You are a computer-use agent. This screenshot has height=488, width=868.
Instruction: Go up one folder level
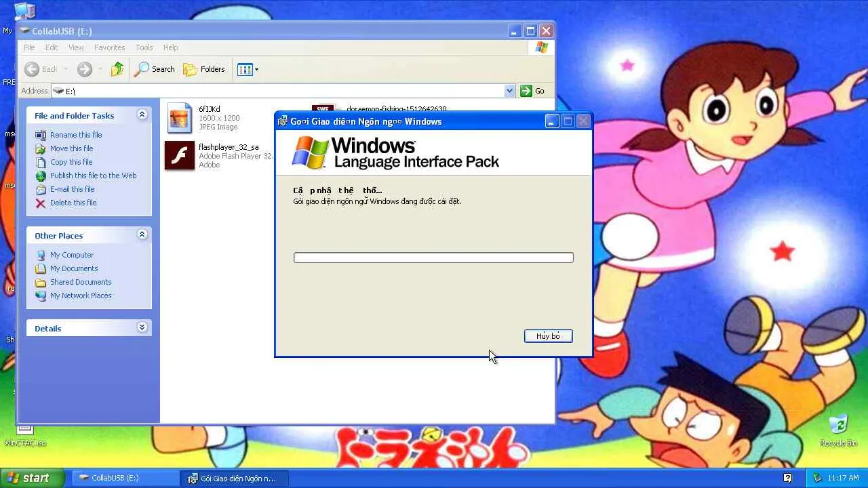[117, 69]
